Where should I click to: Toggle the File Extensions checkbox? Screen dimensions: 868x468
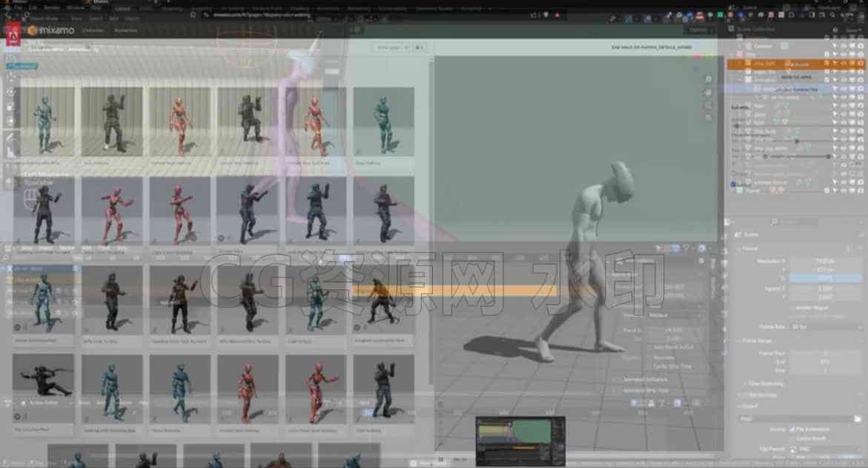click(792, 429)
